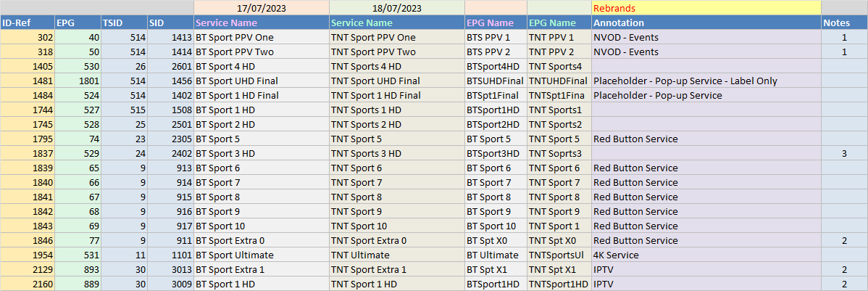Select the TNT Soprts3 EPG name cell
The height and width of the screenshot is (291, 868).
tap(559, 153)
